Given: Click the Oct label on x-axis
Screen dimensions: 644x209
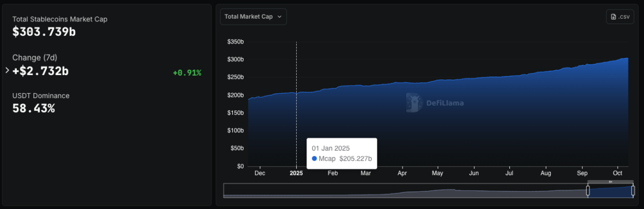Looking at the screenshot, I should pos(618,174).
